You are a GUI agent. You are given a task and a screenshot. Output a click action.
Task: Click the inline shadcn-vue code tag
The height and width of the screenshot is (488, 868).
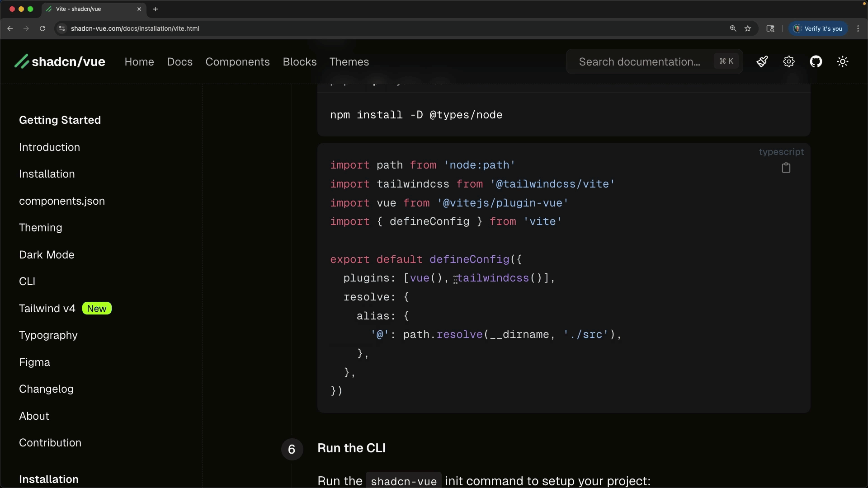pyautogui.click(x=404, y=481)
